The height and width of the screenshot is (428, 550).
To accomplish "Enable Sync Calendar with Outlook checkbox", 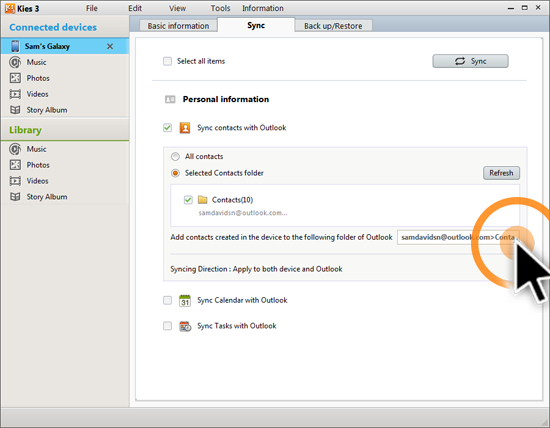I will [x=167, y=300].
